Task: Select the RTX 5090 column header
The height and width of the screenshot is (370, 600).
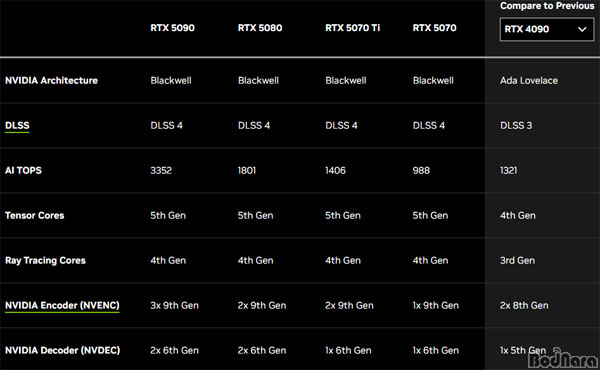Action: click(172, 28)
